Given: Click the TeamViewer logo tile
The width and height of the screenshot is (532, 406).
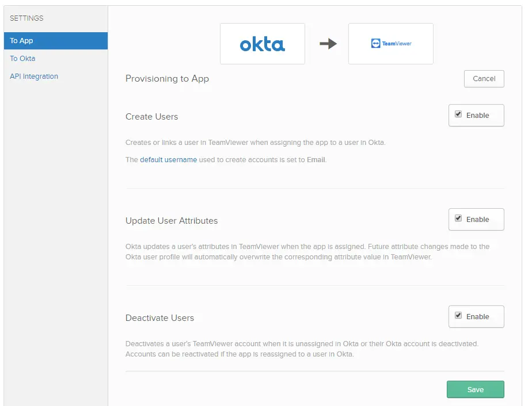Looking at the screenshot, I should [391, 44].
